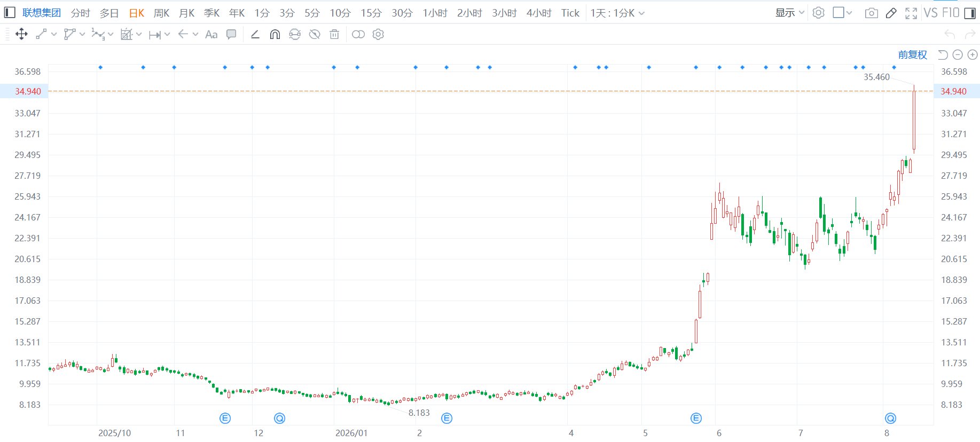Click the top-right pencil drawing icon

[891, 13]
